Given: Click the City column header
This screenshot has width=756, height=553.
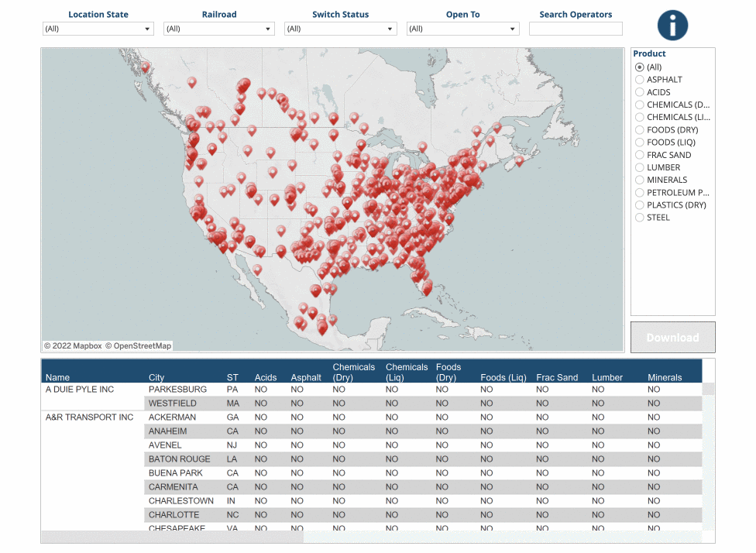Looking at the screenshot, I should tap(156, 377).
